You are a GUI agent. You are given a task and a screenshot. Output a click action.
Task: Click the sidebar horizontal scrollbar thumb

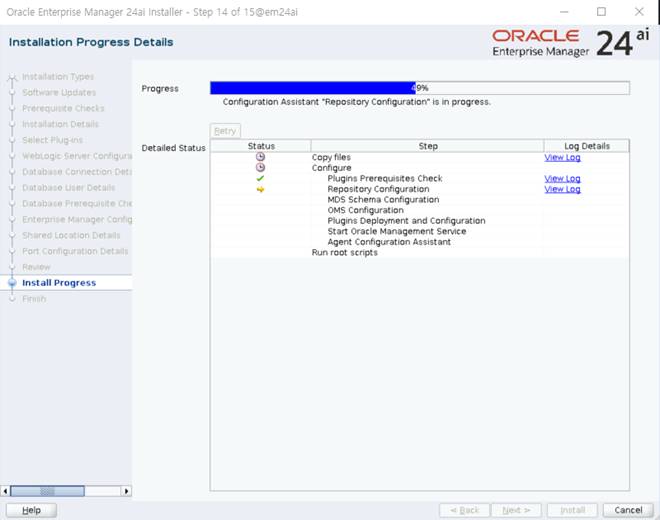[47, 491]
